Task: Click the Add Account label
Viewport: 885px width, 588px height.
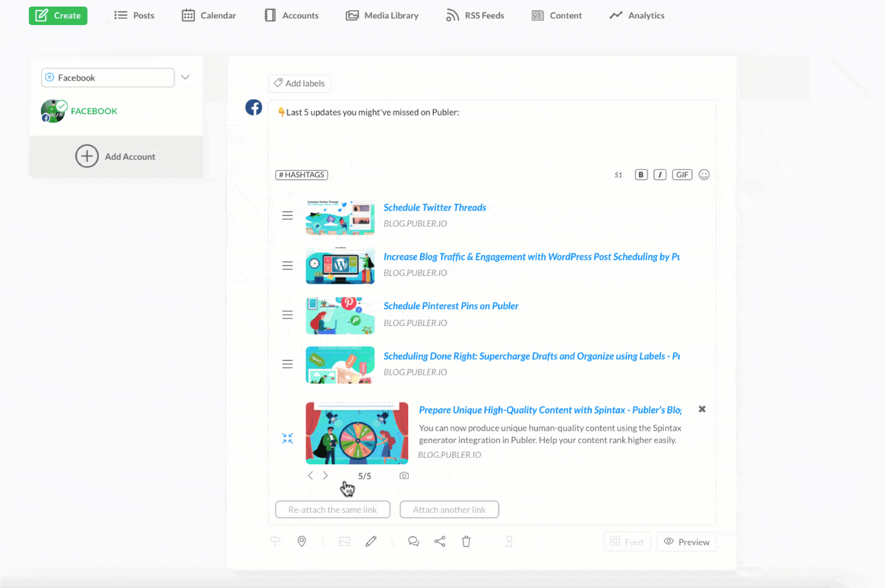Action: (x=130, y=157)
